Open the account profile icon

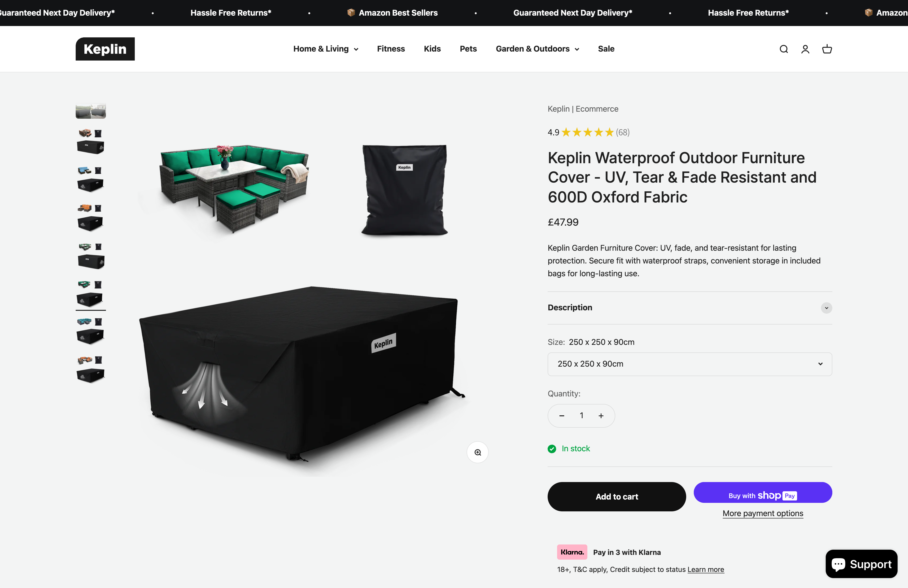(805, 49)
